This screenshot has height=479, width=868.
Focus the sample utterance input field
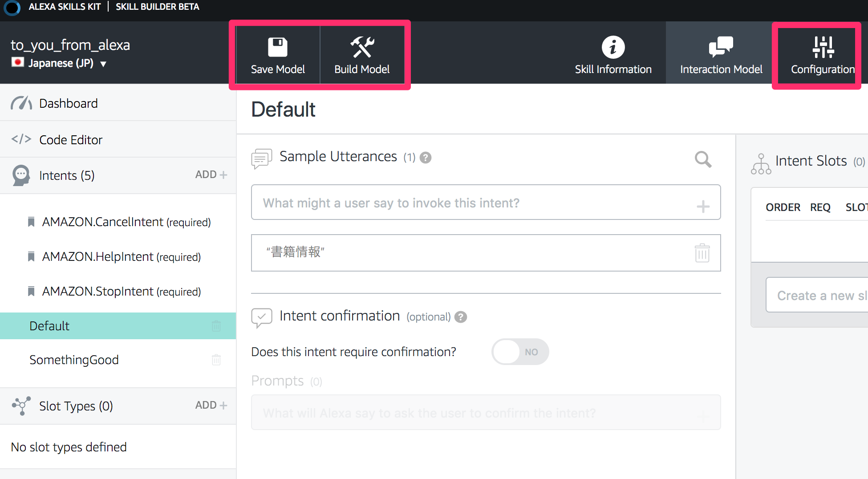point(486,203)
